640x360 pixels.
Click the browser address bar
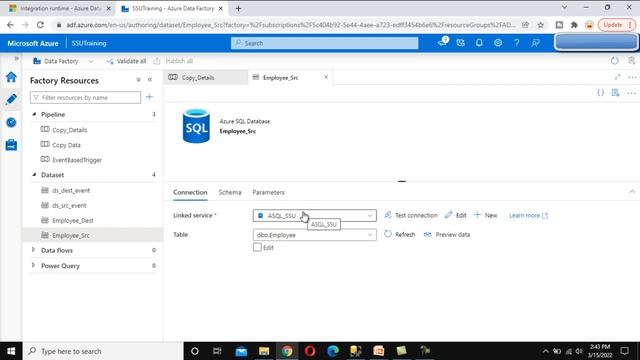[x=291, y=25]
